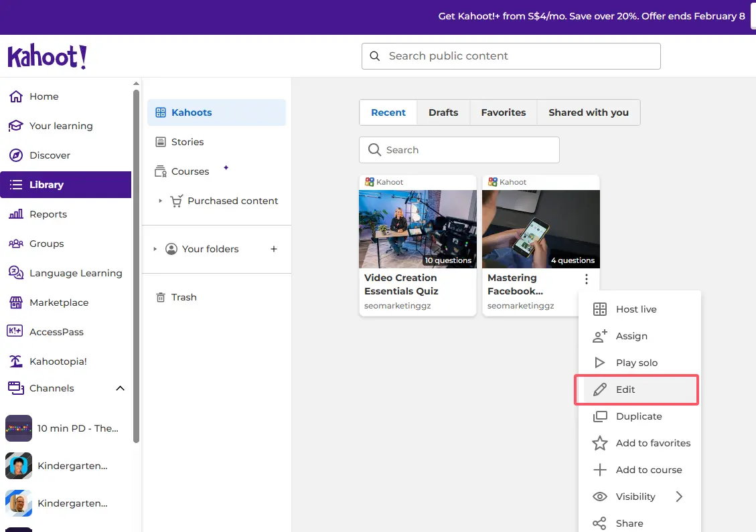756x532 pixels.
Task: Open the Marketplace shop icon
Action: pyautogui.click(x=16, y=302)
